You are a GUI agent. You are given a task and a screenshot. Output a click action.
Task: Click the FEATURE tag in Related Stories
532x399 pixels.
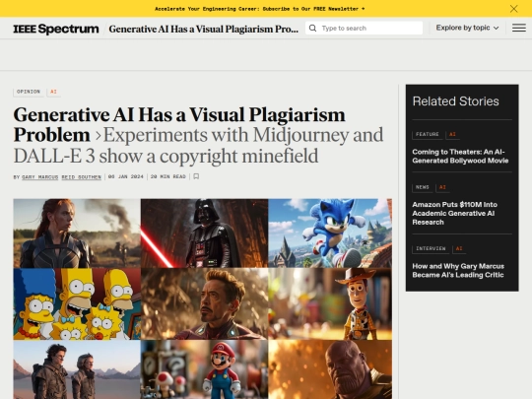428,134
